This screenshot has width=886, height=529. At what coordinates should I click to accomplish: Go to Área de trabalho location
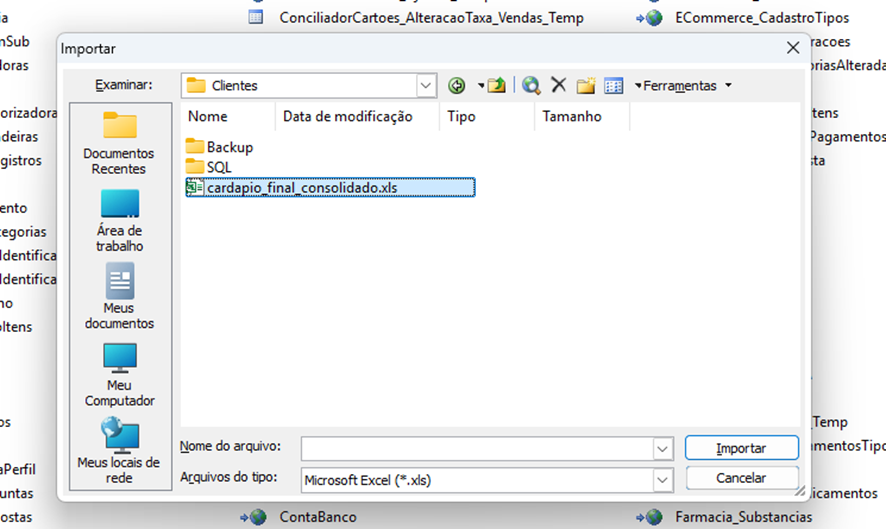click(x=119, y=220)
